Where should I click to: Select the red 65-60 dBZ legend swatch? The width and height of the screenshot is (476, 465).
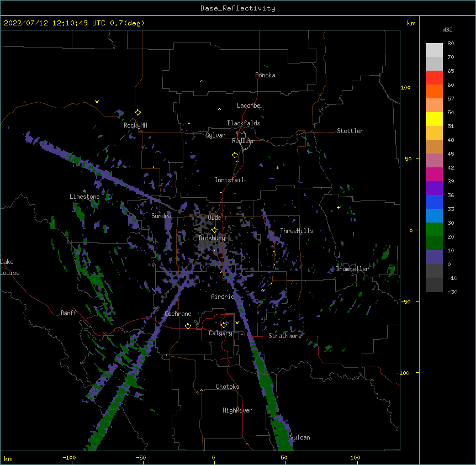[x=434, y=78]
